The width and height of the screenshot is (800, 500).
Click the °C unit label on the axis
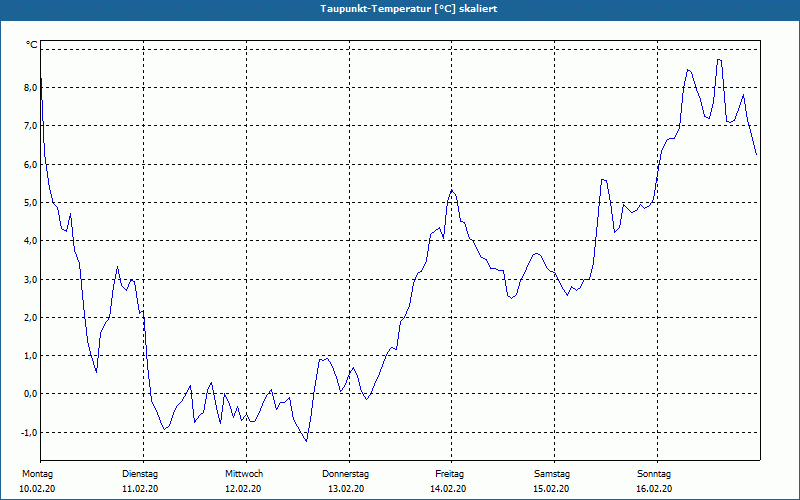(32, 45)
